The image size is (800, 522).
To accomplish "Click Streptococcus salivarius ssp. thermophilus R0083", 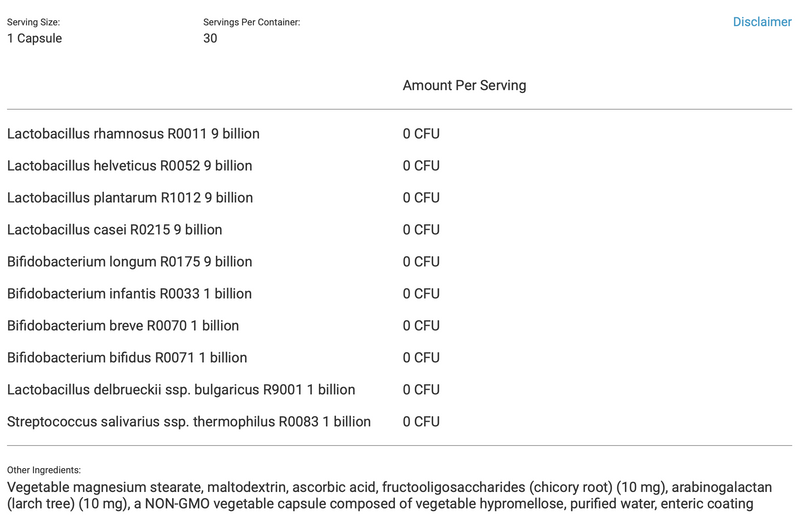I will (x=189, y=422).
